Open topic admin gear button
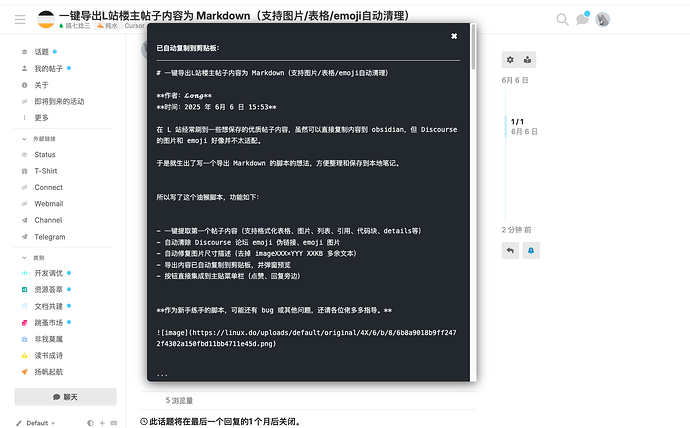The width and height of the screenshot is (690, 428). coord(510,60)
